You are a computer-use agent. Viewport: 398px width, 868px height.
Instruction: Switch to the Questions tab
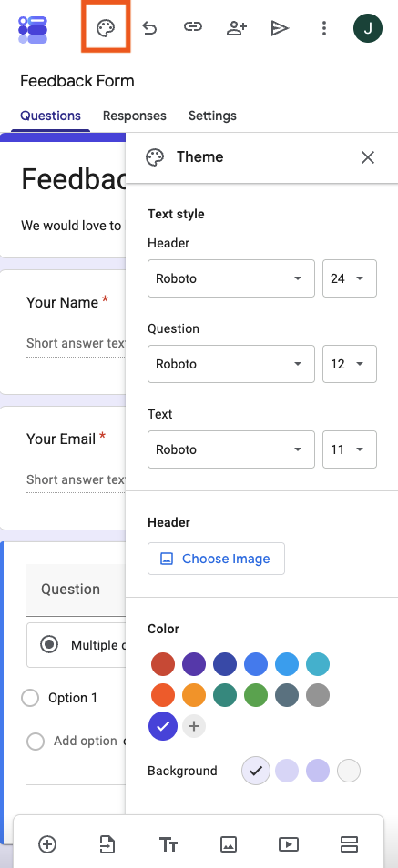pos(50,116)
